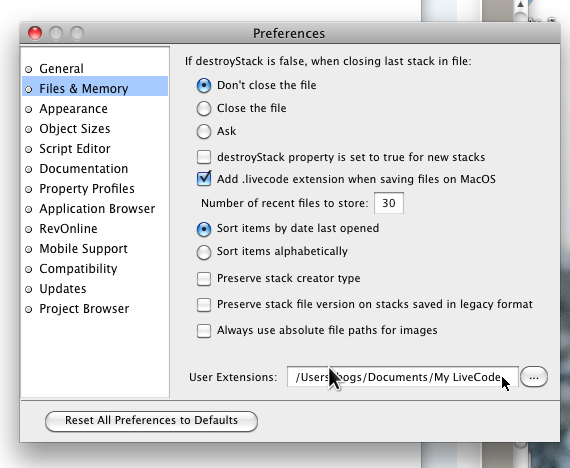The image size is (570, 468).
Task: Uncheck Add .livecode extension checkbox
Action: point(204,179)
